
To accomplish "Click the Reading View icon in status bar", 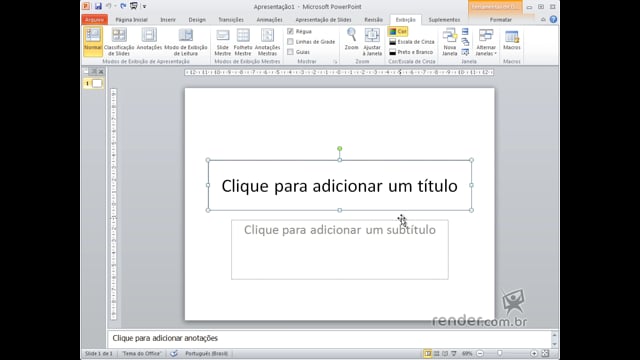I will (x=445, y=353).
